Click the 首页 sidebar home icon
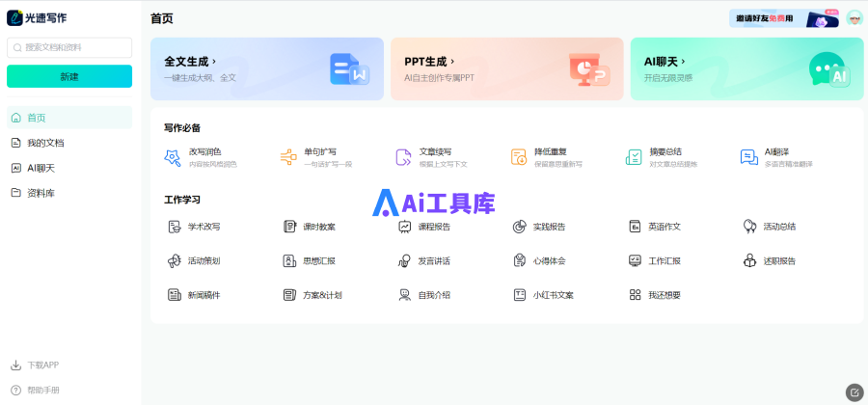Image resolution: width=868 pixels, height=405 pixels. pos(16,118)
